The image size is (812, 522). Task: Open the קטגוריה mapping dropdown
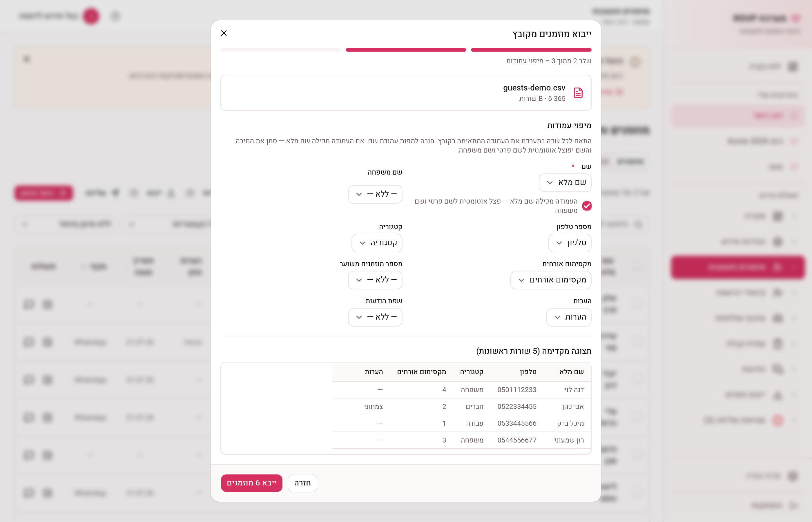[x=377, y=243]
